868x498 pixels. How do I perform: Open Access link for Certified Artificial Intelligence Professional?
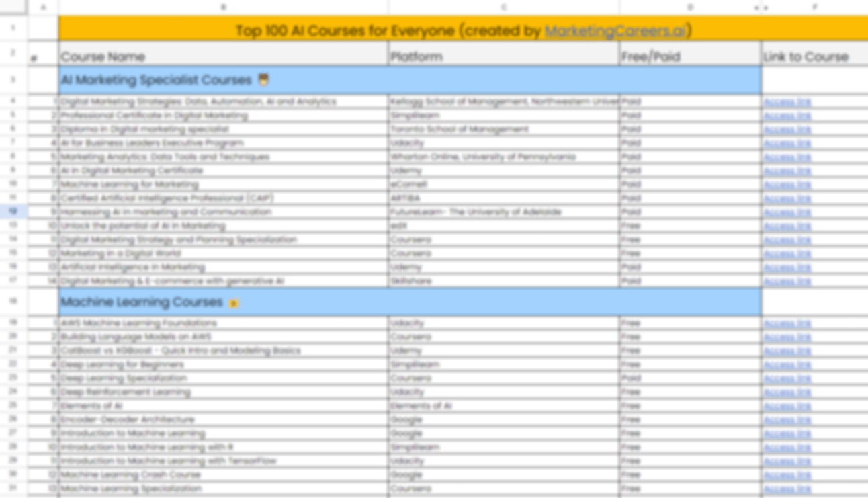(787, 198)
